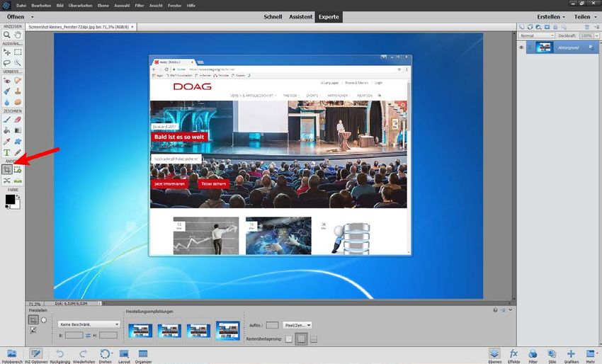Click the Rückgängig undo icon
The height and width of the screenshot is (364, 602).
tap(59, 353)
